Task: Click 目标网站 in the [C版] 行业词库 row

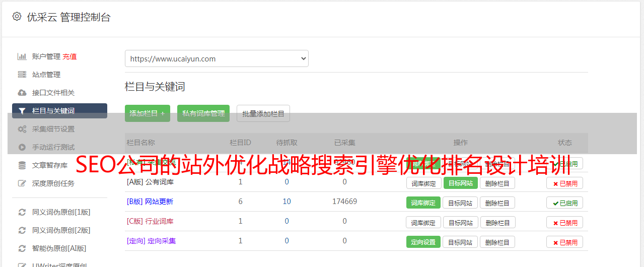Action: click(460, 222)
